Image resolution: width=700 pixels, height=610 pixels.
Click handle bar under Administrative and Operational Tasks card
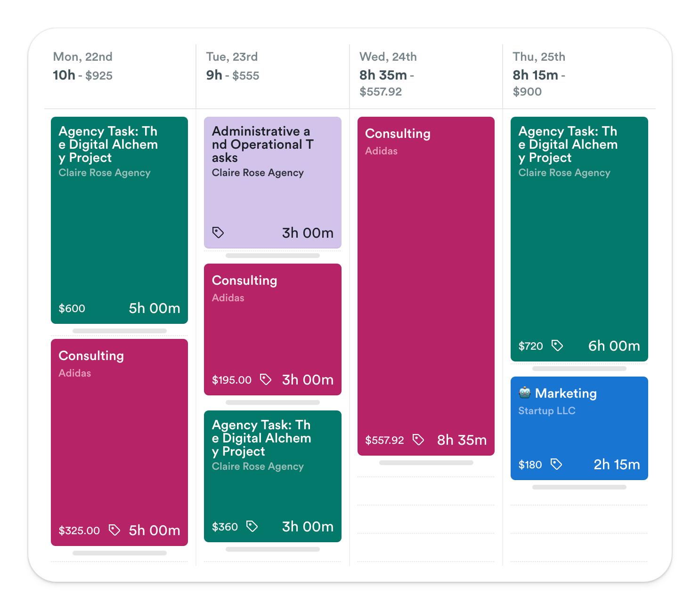click(x=273, y=256)
